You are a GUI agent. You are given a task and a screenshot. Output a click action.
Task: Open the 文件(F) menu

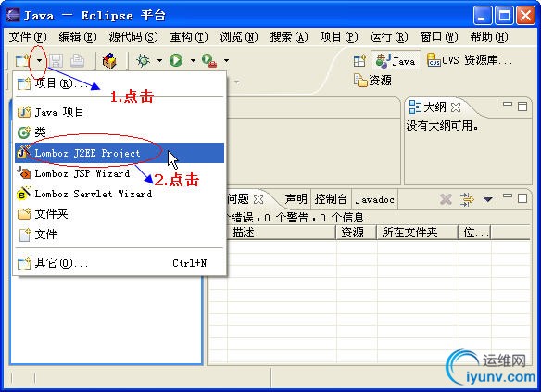pyautogui.click(x=28, y=36)
